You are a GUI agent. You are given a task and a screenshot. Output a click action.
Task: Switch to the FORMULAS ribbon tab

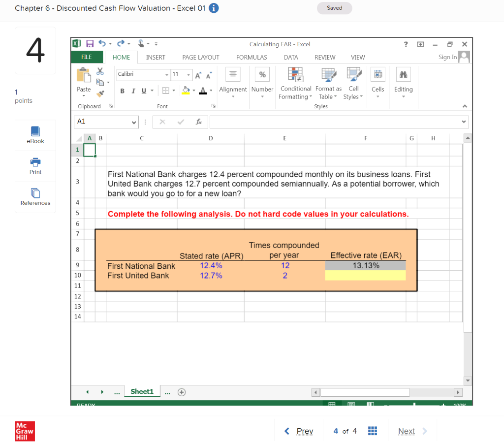(252, 57)
